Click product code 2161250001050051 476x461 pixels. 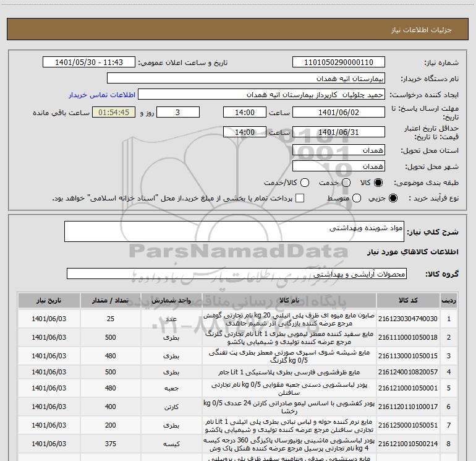tap(408, 425)
